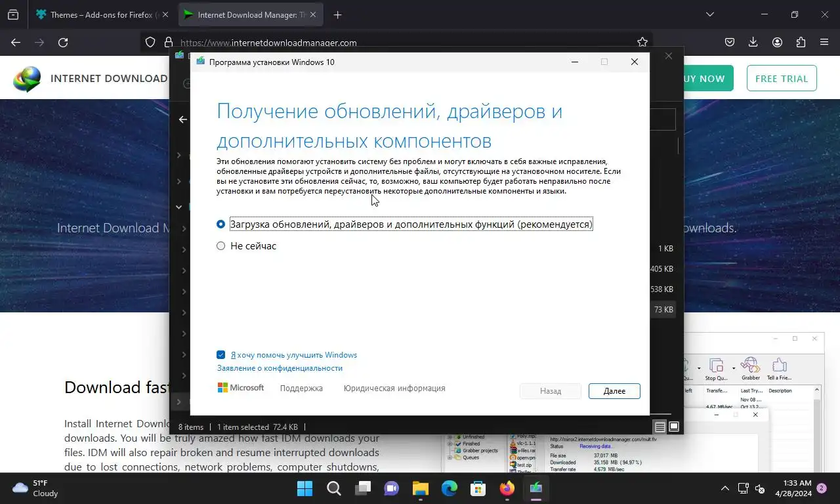
Task: List all Firefox tabs dropdown
Action: pyautogui.click(x=709, y=14)
